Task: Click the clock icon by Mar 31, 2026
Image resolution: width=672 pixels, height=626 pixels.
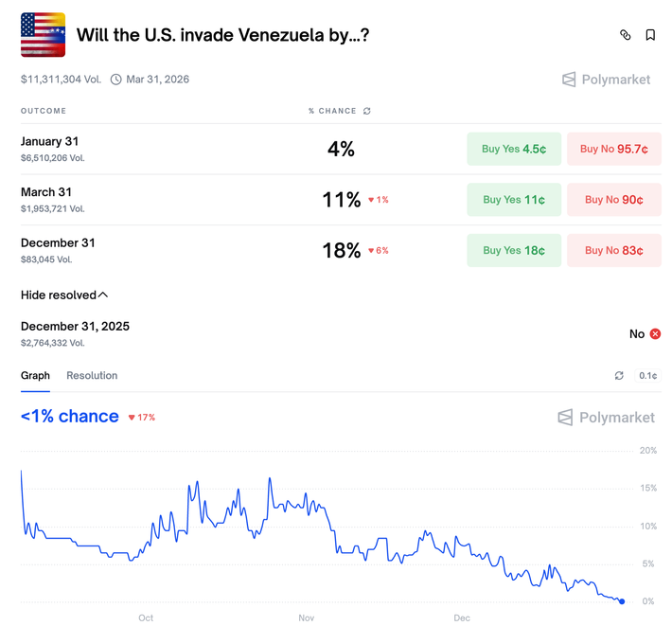Action: (x=116, y=80)
